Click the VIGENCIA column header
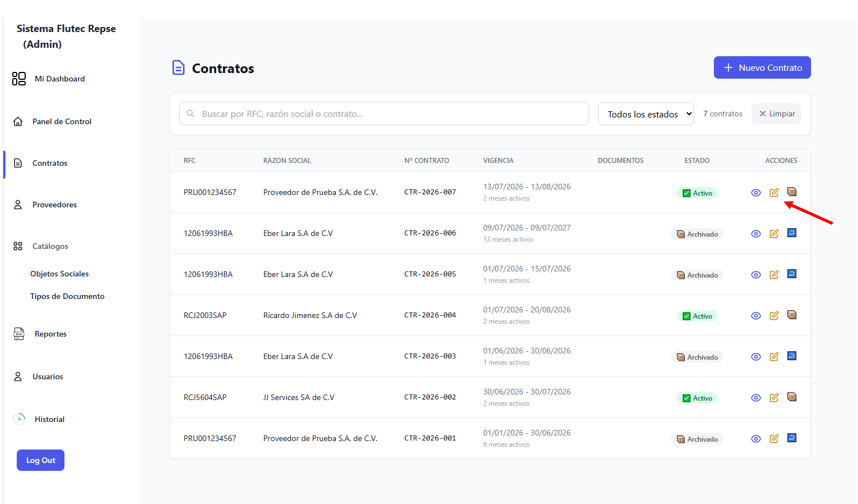This screenshot has height=504, width=858. point(498,160)
